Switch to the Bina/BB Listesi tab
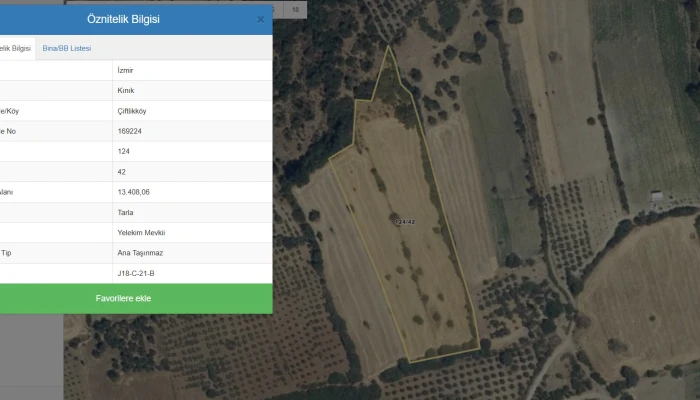700x400 pixels. (x=67, y=48)
